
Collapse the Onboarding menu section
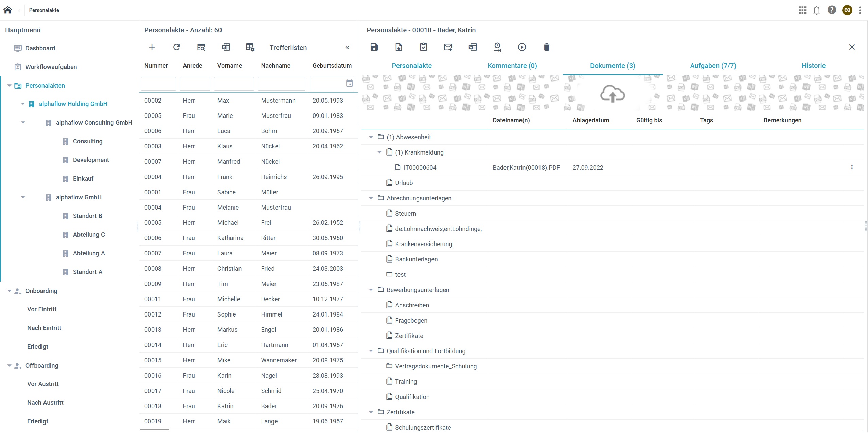pos(10,291)
